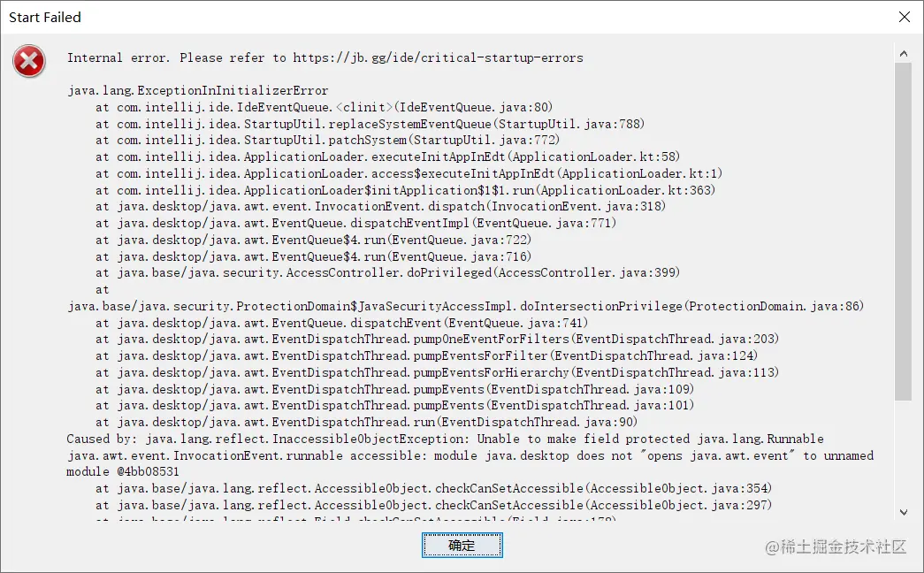Click the AccessController.doPrivileged stack line
This screenshot has width=924, height=573.
388,273
